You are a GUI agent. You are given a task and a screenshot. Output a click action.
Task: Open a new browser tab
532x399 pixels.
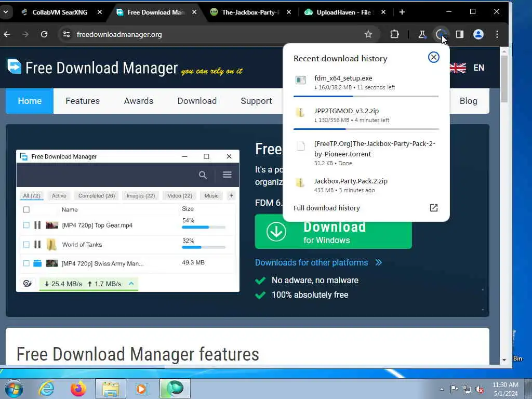pyautogui.click(x=402, y=12)
